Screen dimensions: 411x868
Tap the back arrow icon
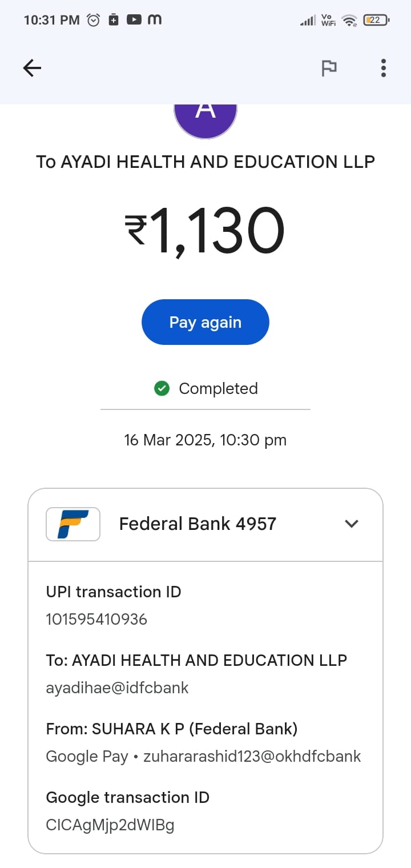(x=32, y=69)
